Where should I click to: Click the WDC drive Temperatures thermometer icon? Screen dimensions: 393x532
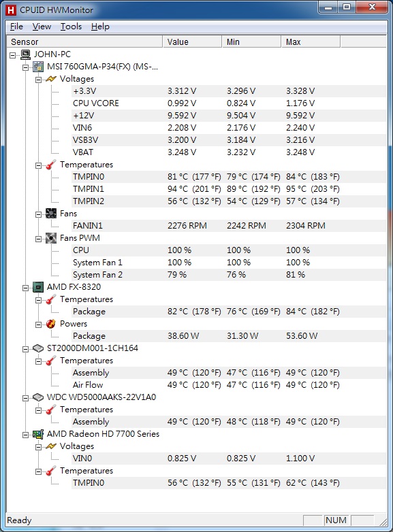51,410
